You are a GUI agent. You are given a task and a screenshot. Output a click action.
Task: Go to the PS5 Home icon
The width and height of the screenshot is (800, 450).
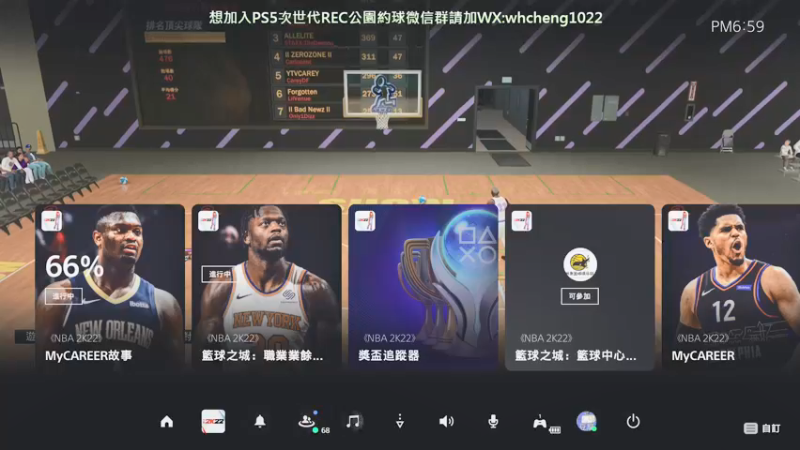coord(167,422)
